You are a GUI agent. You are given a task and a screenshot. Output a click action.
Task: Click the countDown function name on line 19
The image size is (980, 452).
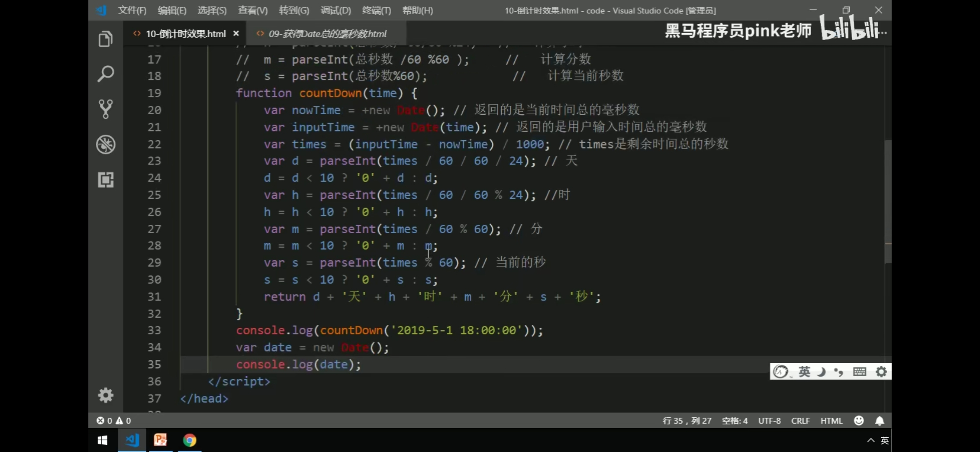coord(330,93)
